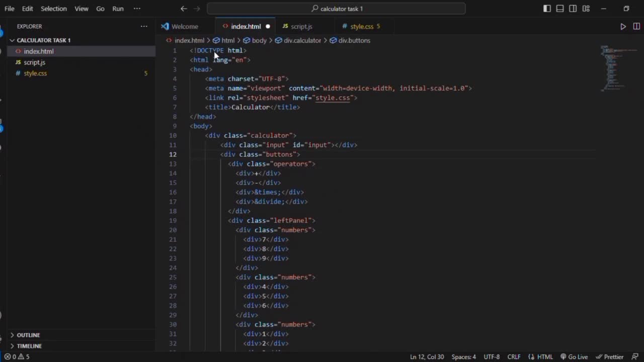Screen dimensions: 644x362
Task: Split the editor to the right
Action: pyautogui.click(x=636, y=27)
